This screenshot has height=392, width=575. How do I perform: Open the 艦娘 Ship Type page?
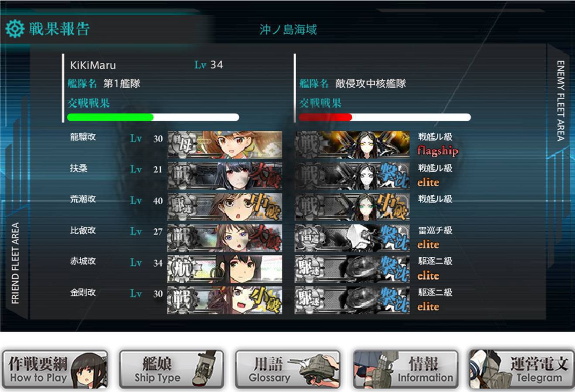click(x=171, y=369)
